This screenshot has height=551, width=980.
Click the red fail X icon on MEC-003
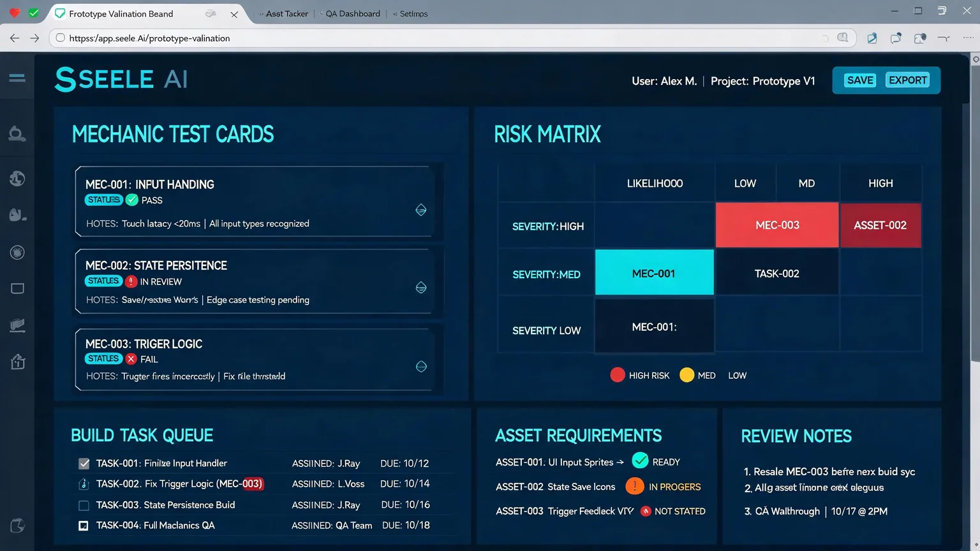click(131, 359)
